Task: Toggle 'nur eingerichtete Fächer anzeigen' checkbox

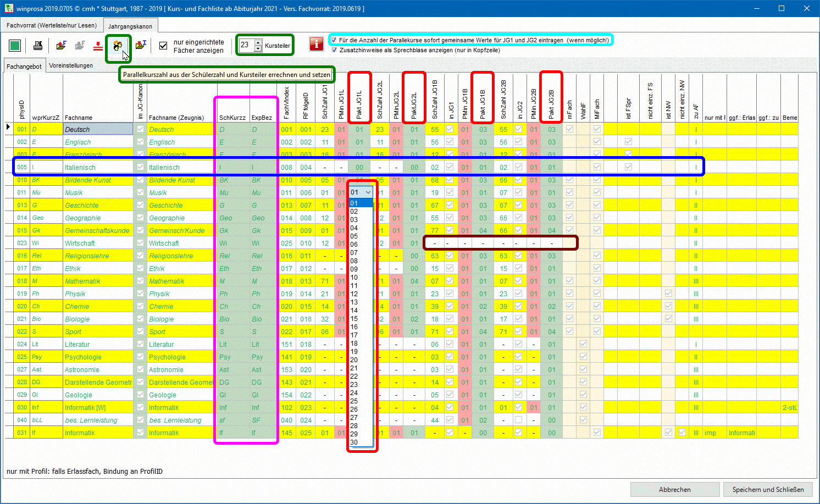Action: point(163,46)
